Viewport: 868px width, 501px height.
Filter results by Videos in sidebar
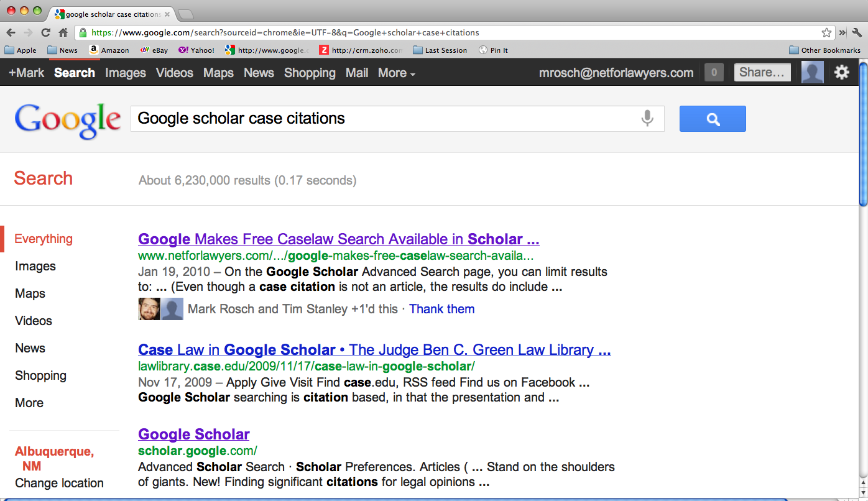coord(34,321)
